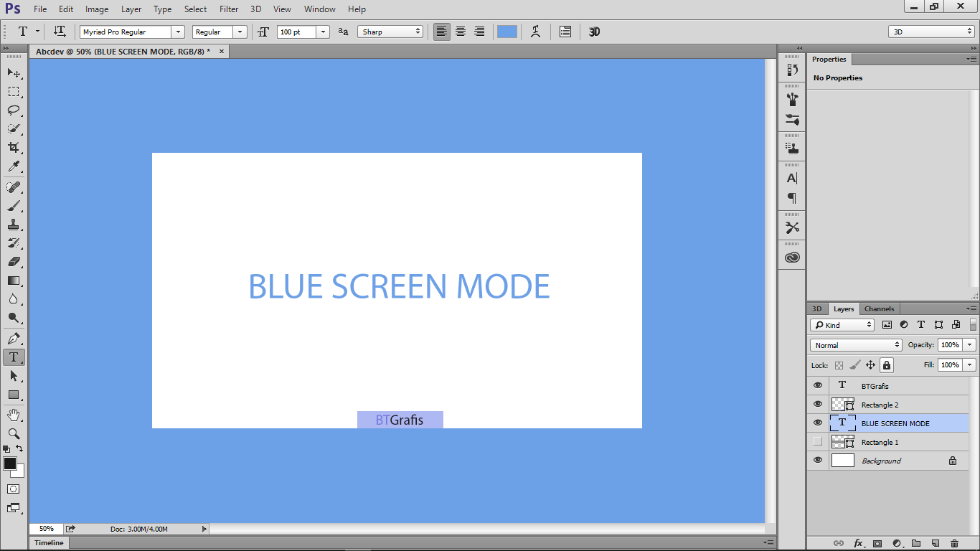Screen dimensions: 980x551
Task: Open the Paragraph panel icon
Action: pos(791,199)
